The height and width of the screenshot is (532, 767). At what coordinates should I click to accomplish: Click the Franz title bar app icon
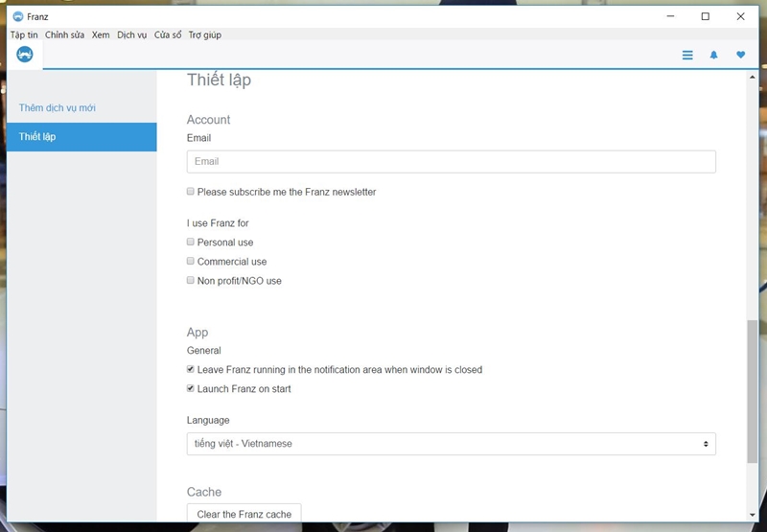point(17,16)
